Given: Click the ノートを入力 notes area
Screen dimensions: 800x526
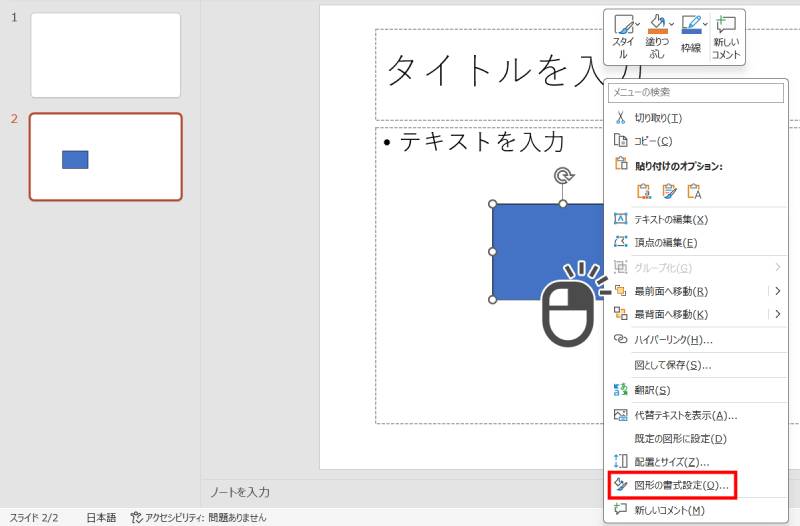Looking at the screenshot, I should click(x=240, y=492).
